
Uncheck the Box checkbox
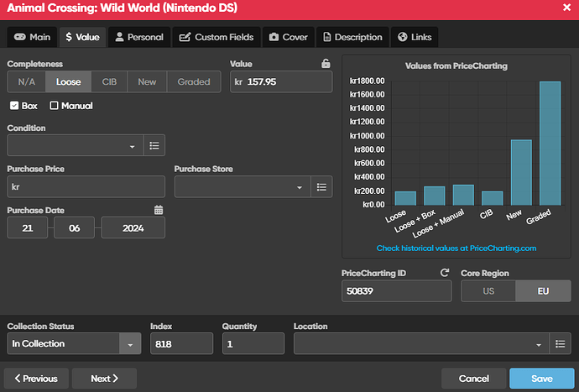click(x=14, y=106)
